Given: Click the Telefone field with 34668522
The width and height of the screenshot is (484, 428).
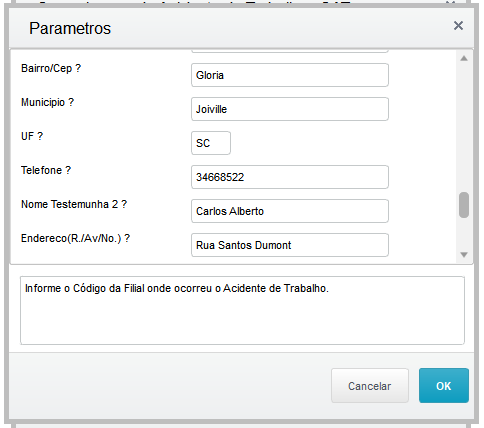Looking at the screenshot, I should [x=290, y=177].
